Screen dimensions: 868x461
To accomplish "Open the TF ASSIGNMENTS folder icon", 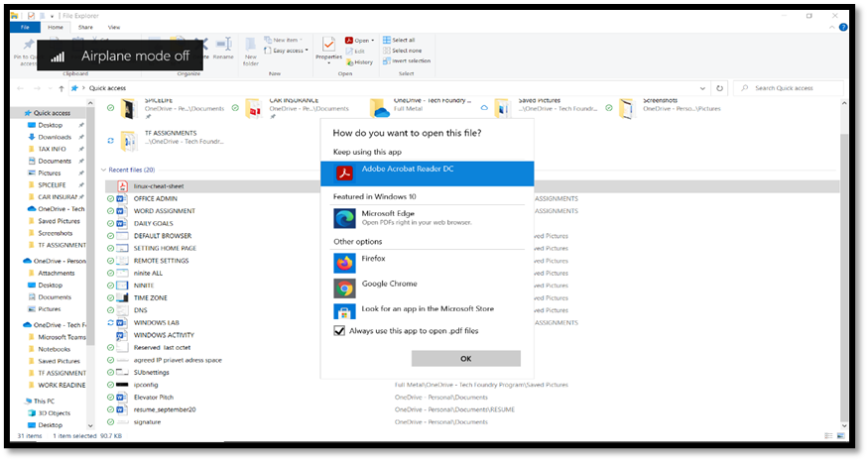I will click(129, 141).
